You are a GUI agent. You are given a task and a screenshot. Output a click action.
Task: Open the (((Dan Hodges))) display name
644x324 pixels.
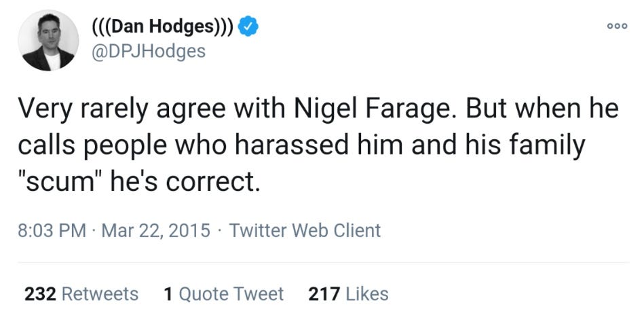[x=162, y=26]
